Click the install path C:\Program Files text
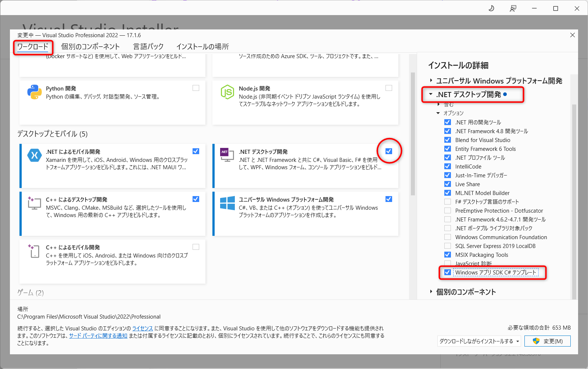588x369 pixels. (89, 316)
